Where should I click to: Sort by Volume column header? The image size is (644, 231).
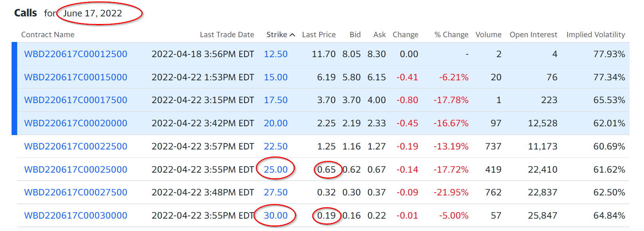tap(488, 35)
